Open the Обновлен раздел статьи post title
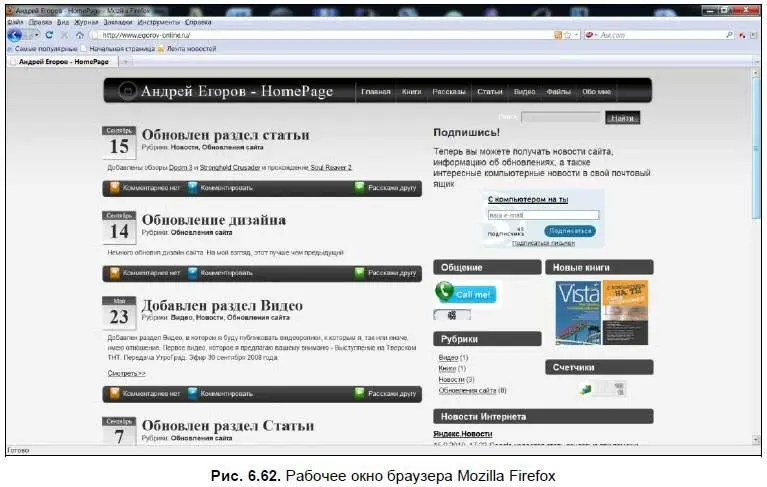This screenshot has width=767, height=487. (x=226, y=134)
